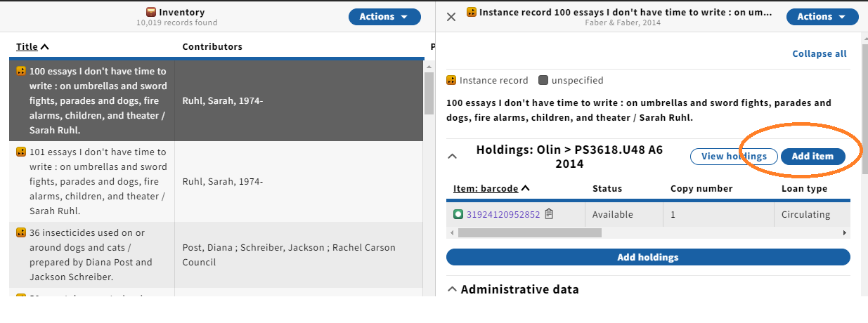
Task: Click the 100 essays result title
Action: coord(98,101)
